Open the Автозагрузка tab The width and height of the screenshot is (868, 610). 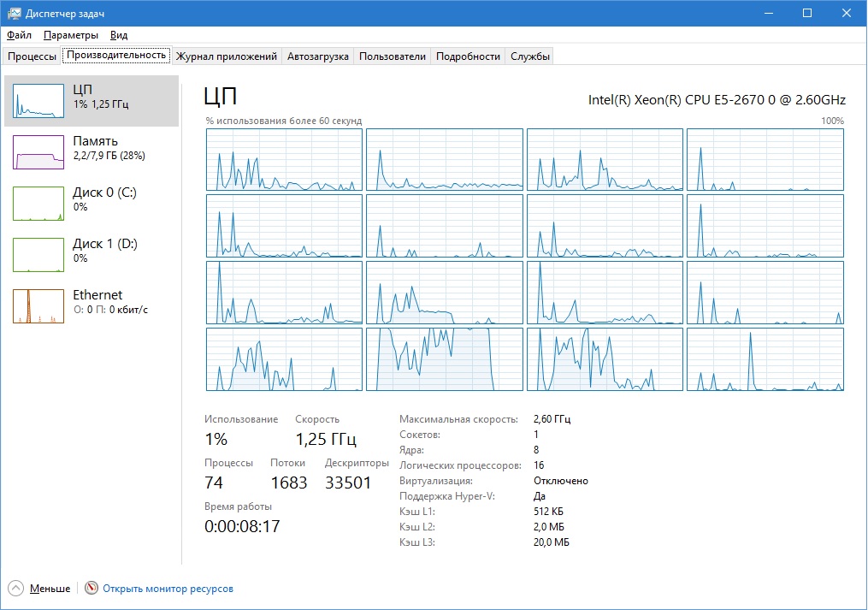coord(318,56)
